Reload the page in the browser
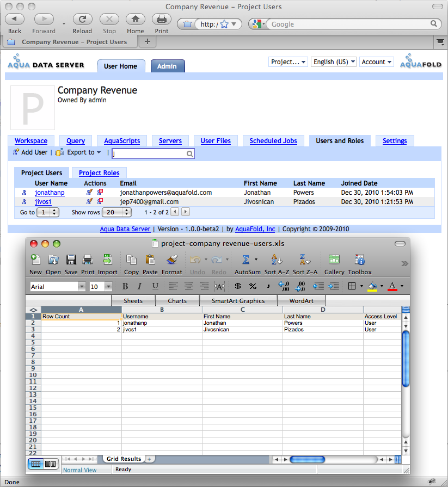This screenshot has width=448, height=487. [x=82, y=19]
